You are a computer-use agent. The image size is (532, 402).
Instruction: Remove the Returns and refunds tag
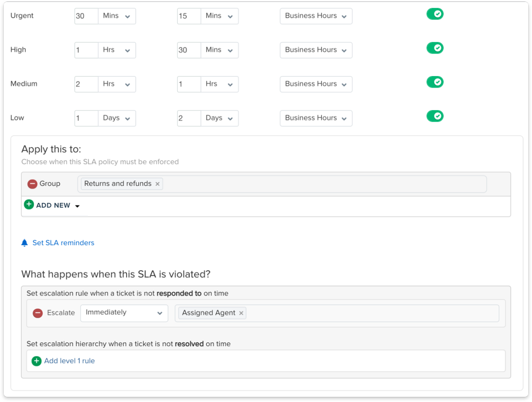158,183
